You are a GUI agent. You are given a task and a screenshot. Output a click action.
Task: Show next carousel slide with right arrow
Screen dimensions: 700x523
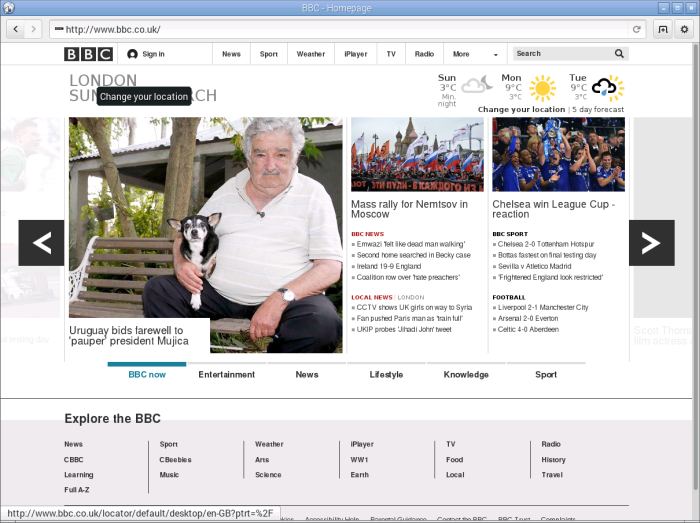pos(651,243)
